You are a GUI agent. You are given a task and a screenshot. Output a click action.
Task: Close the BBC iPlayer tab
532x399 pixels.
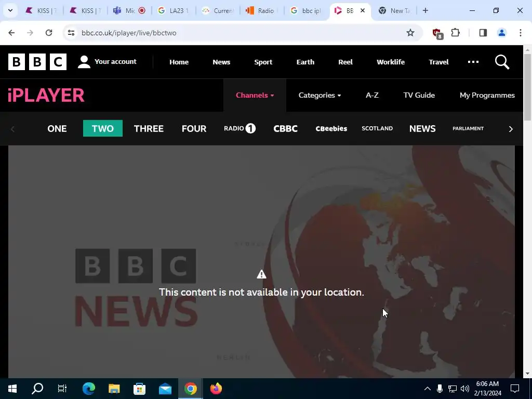tap(362, 10)
